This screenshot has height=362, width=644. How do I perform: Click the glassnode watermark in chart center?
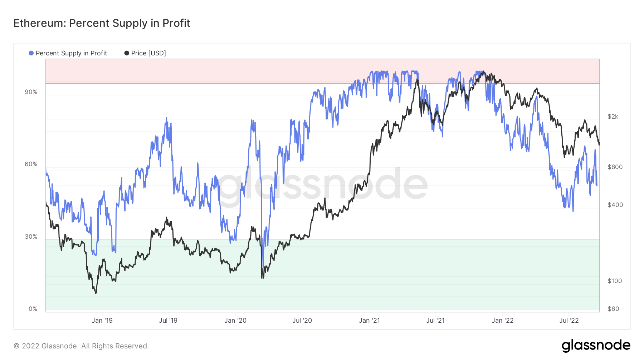point(323,184)
